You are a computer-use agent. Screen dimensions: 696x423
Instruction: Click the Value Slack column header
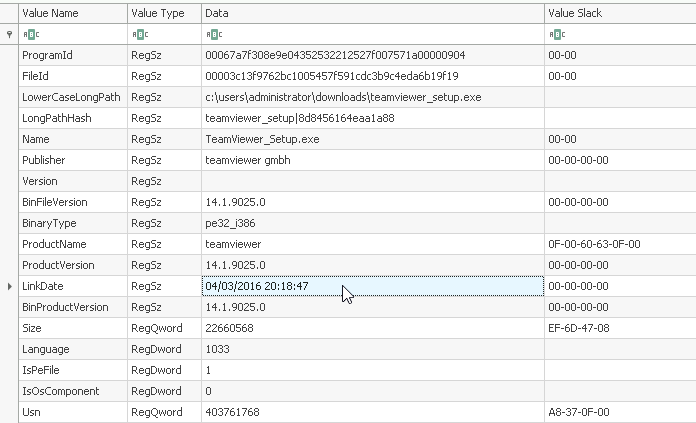[x=619, y=13]
